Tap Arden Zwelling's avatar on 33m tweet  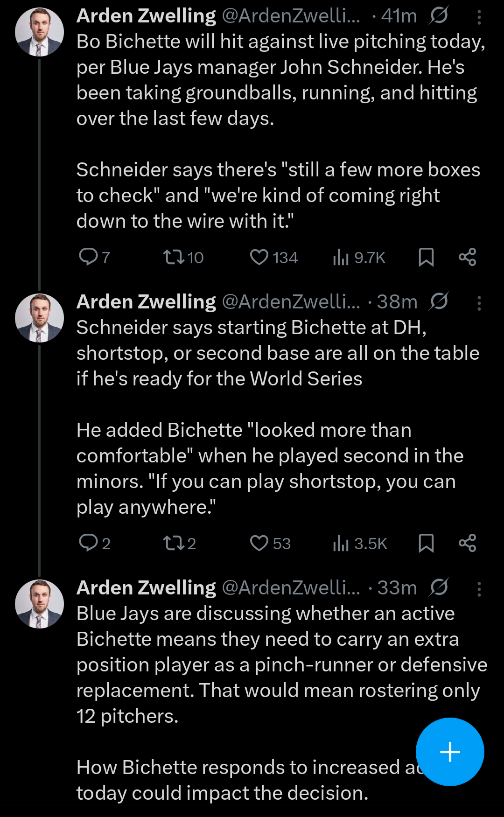(x=39, y=604)
